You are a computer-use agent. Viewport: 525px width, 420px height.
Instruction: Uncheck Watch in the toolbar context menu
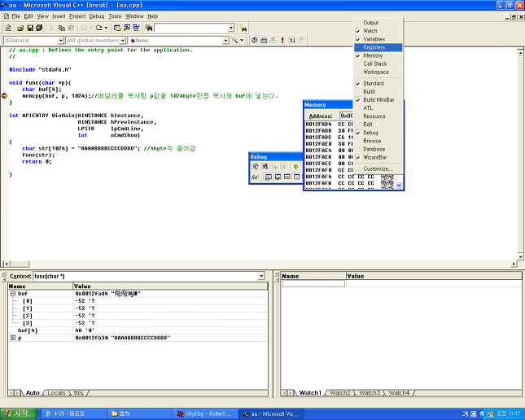click(x=378, y=31)
